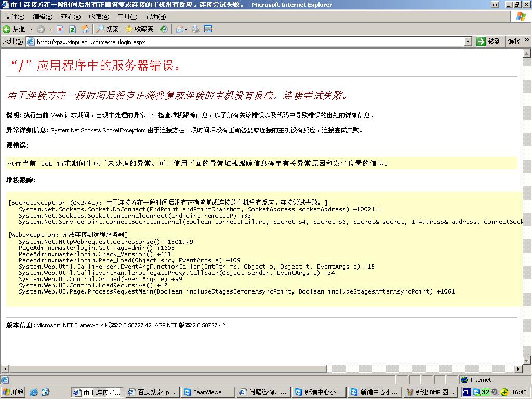Open the History toolbar icon
This screenshot has height=399, width=532.
pyautogui.click(x=164, y=29)
